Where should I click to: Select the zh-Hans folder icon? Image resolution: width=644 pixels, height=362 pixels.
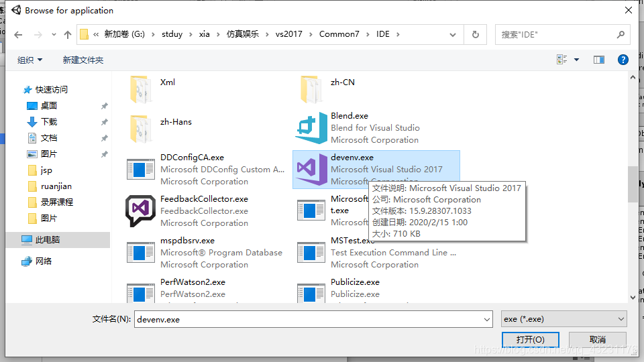[x=140, y=129]
